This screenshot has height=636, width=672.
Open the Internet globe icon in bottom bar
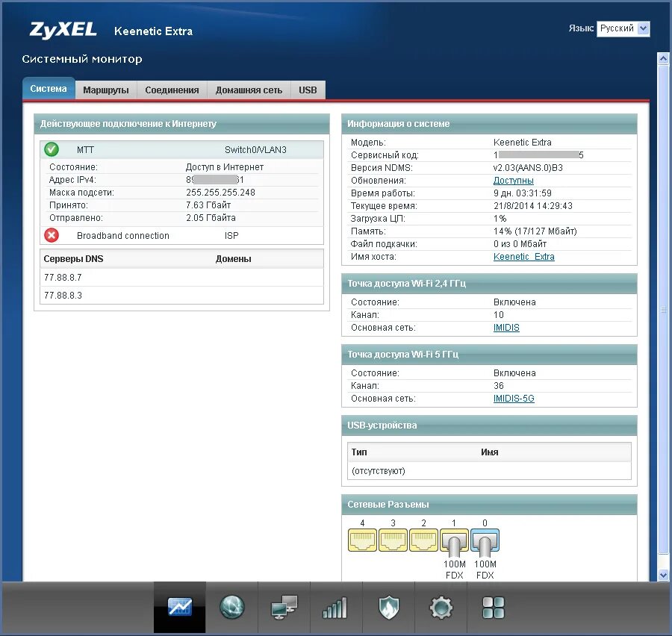232,607
